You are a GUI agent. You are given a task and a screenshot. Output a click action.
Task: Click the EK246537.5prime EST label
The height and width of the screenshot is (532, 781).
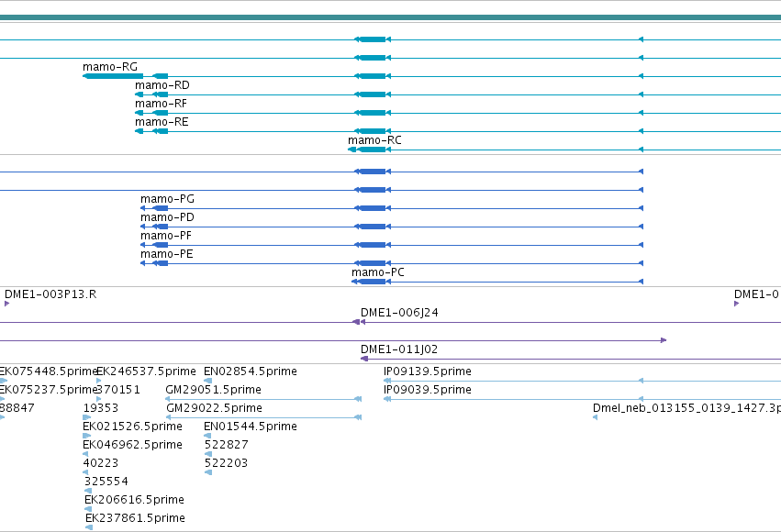(146, 371)
